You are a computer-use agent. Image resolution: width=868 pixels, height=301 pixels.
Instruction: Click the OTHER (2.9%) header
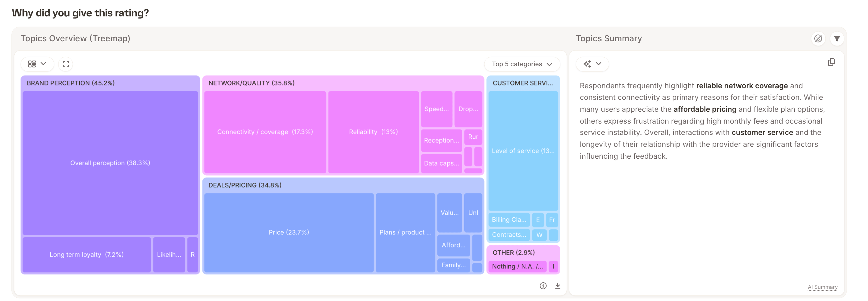pyautogui.click(x=513, y=252)
